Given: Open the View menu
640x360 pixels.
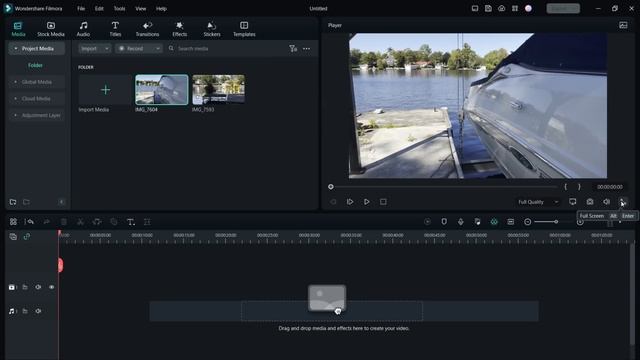Looking at the screenshot, I should tap(141, 9).
